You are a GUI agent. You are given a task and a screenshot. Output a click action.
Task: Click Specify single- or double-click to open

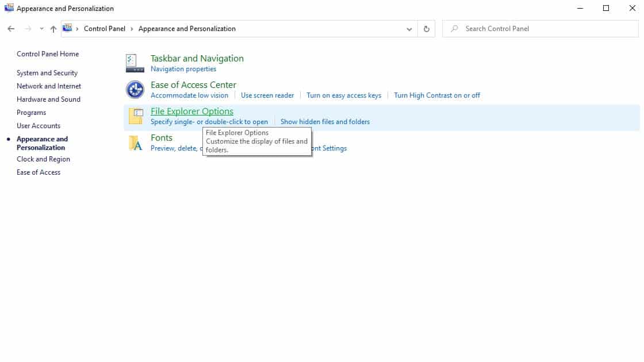[x=209, y=121]
